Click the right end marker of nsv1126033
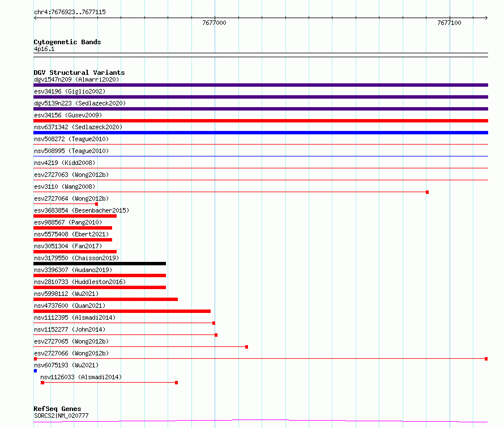Image resolution: width=504 pixels, height=428 pixels. (177, 383)
